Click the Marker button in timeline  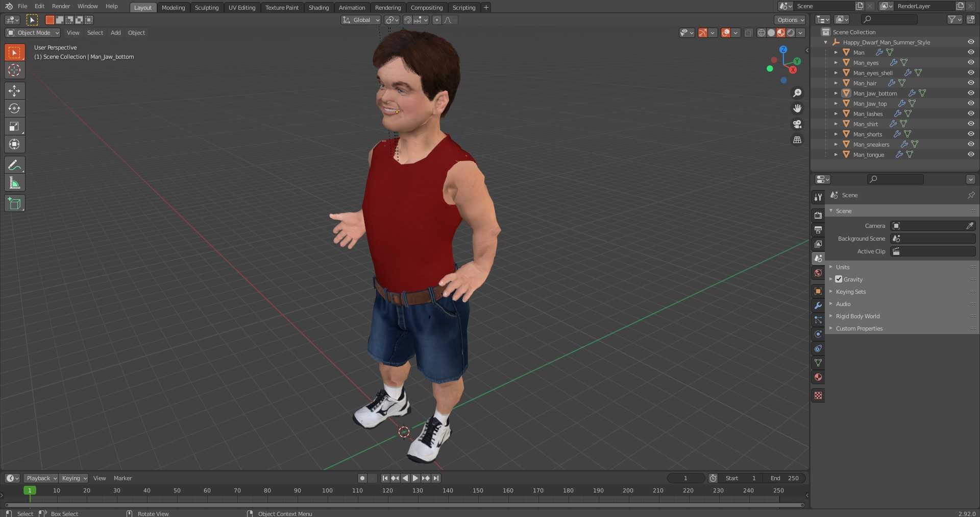122,478
